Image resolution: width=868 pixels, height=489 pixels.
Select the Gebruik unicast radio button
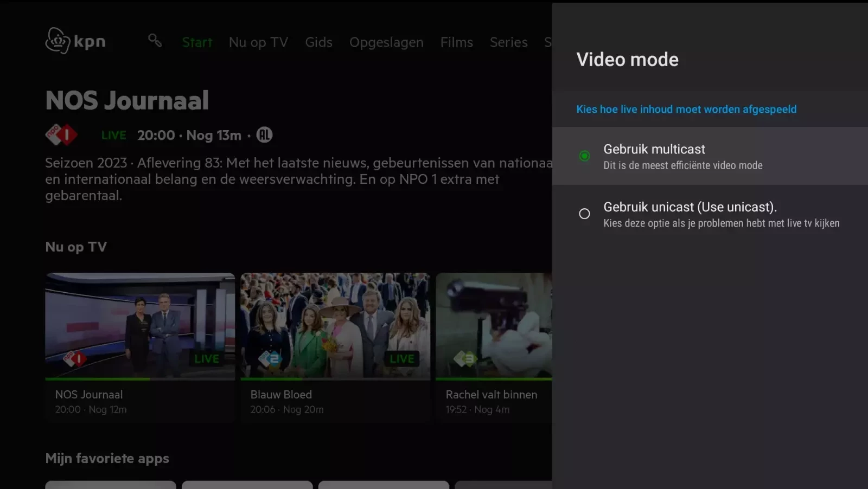click(x=584, y=214)
